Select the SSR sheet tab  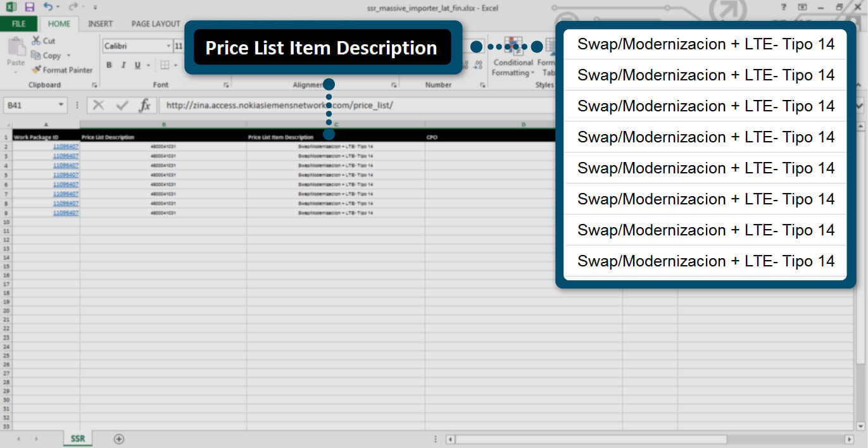coord(77,439)
